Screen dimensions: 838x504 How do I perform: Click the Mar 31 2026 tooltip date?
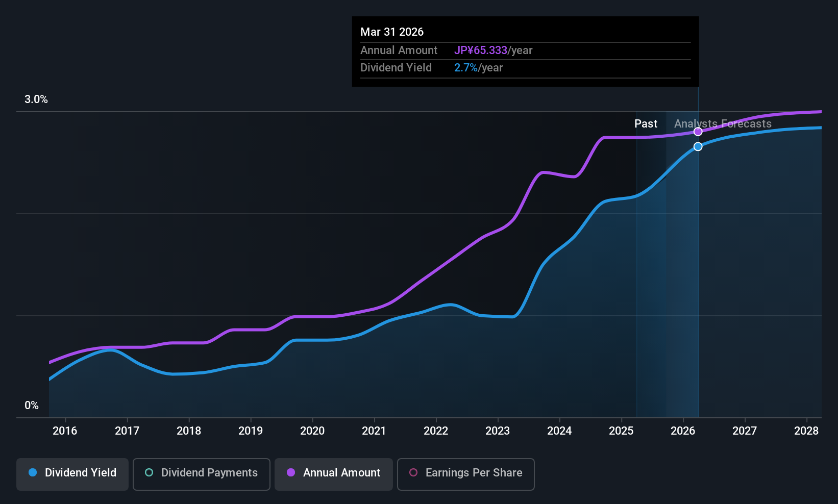point(392,32)
